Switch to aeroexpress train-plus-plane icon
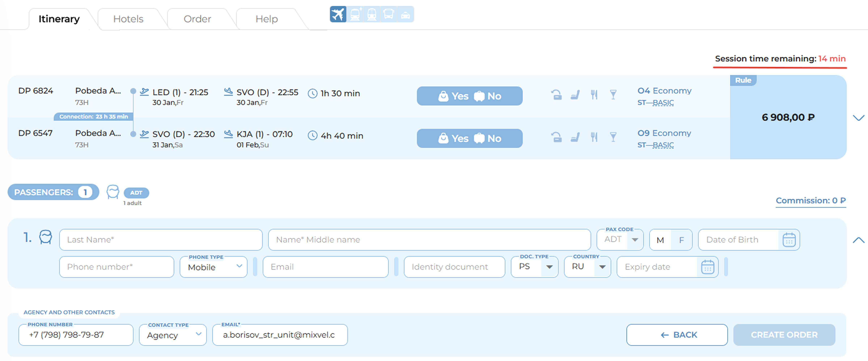This screenshot has height=361, width=868. pos(355,14)
